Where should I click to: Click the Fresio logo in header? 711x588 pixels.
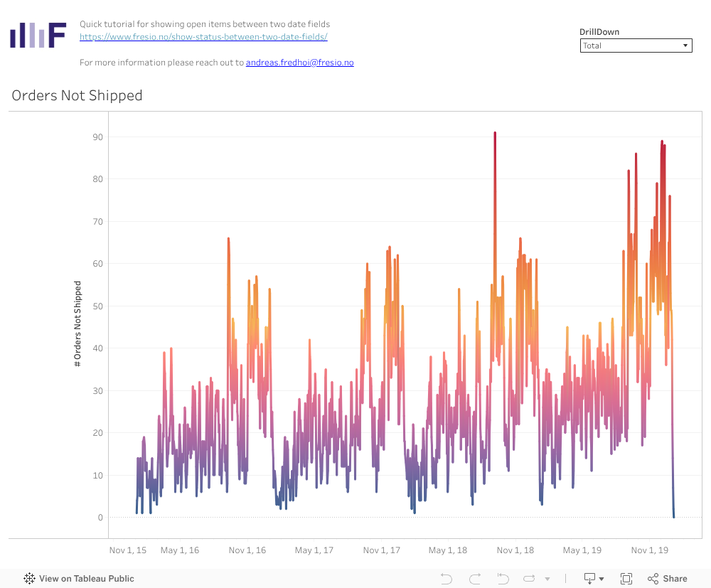(38, 35)
